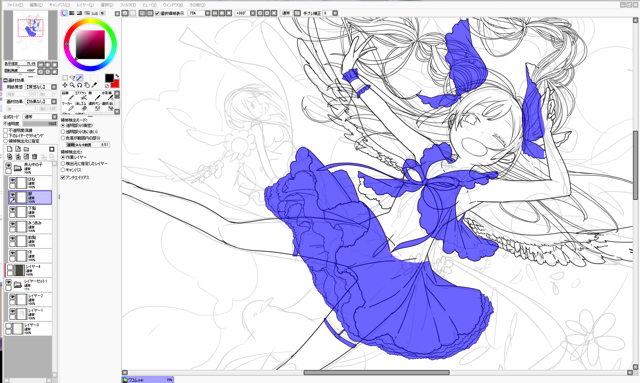Select the レイヤー1 layer
The image size is (640, 383).
tap(30, 314)
